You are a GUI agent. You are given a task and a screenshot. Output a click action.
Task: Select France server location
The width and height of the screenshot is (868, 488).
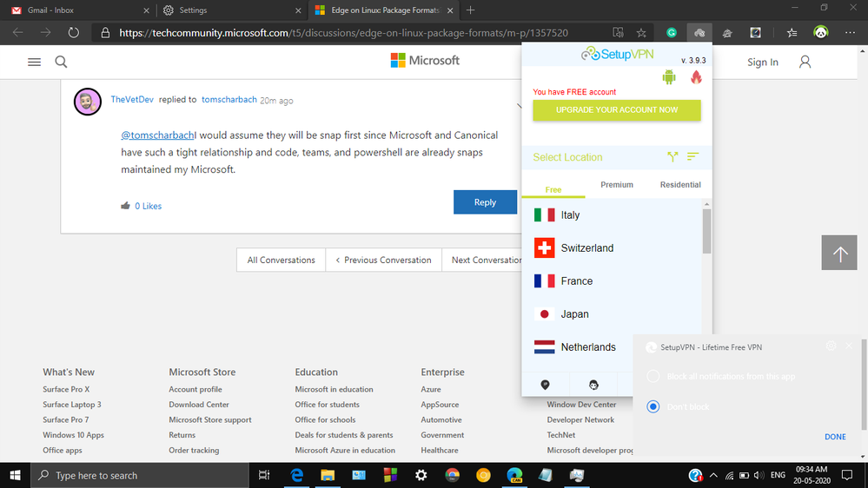point(612,281)
